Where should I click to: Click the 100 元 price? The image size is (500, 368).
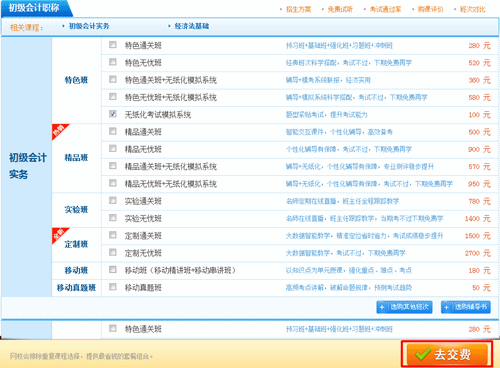pos(480,115)
